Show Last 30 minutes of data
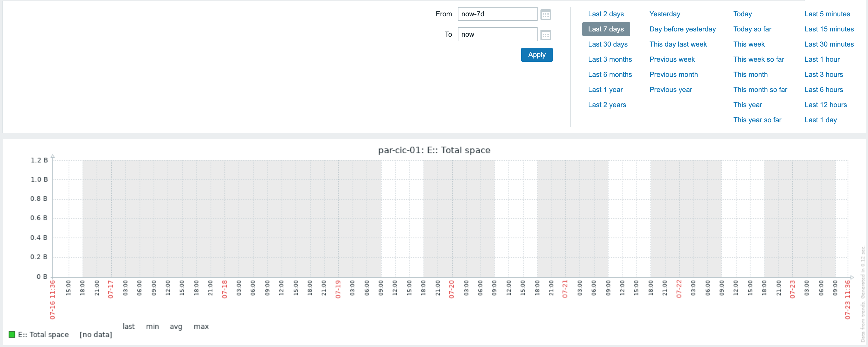 pos(829,44)
